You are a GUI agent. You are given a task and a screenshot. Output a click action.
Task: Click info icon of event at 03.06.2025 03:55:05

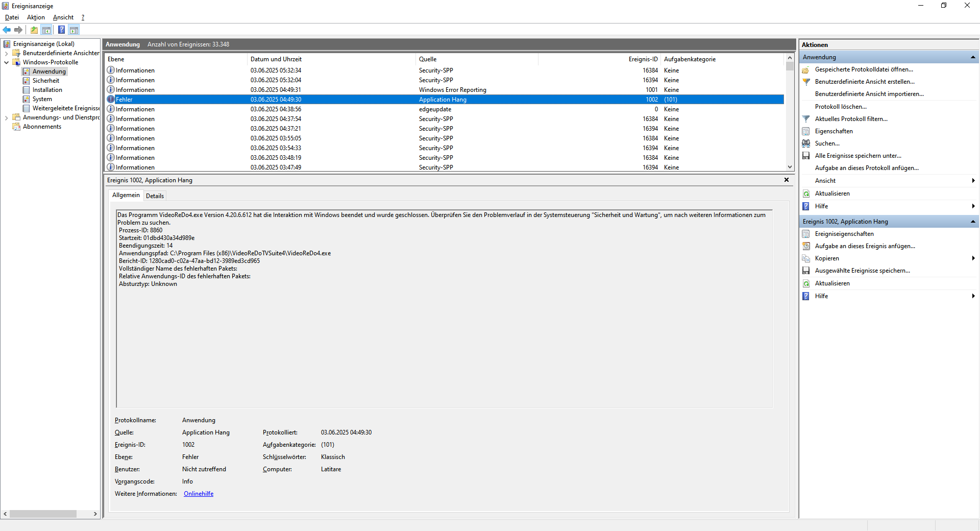[x=111, y=138]
